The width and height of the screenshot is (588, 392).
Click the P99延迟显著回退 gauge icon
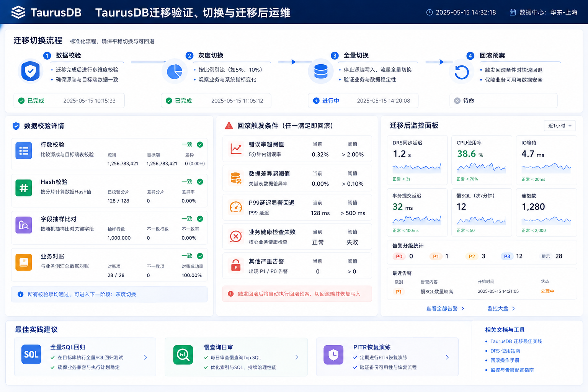(x=236, y=207)
